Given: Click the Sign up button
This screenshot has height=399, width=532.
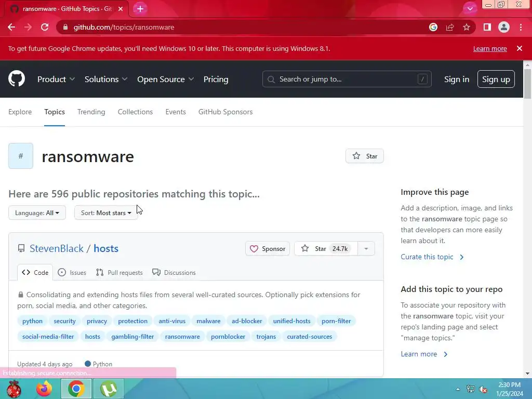Looking at the screenshot, I should tap(496, 79).
